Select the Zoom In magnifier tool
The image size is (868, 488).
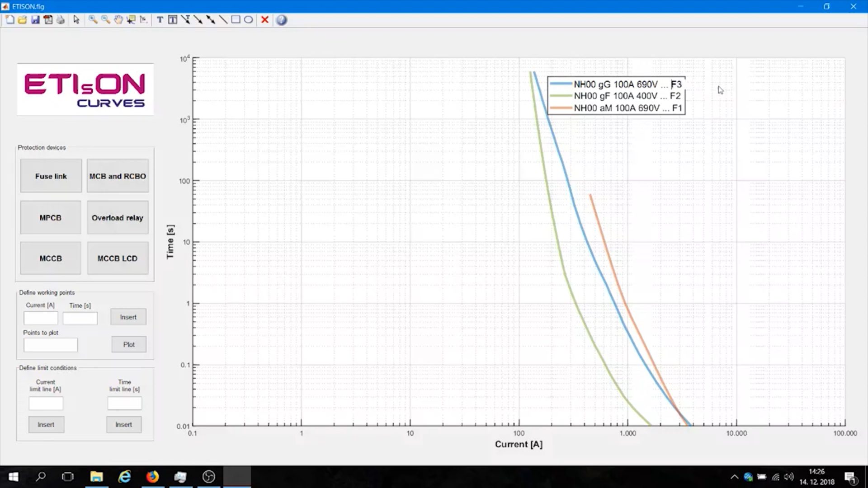(x=93, y=20)
